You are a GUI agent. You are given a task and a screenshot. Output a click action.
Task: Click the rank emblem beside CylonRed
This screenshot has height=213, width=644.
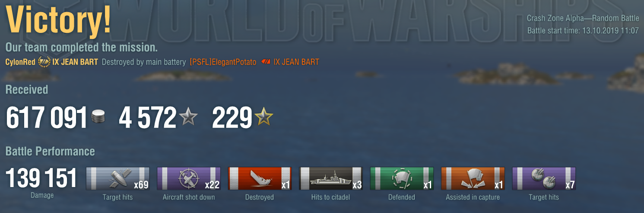pyautogui.click(x=44, y=62)
